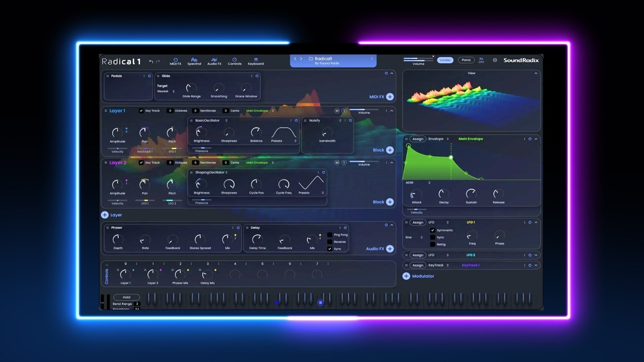Open the settings gear icon

(x=495, y=60)
